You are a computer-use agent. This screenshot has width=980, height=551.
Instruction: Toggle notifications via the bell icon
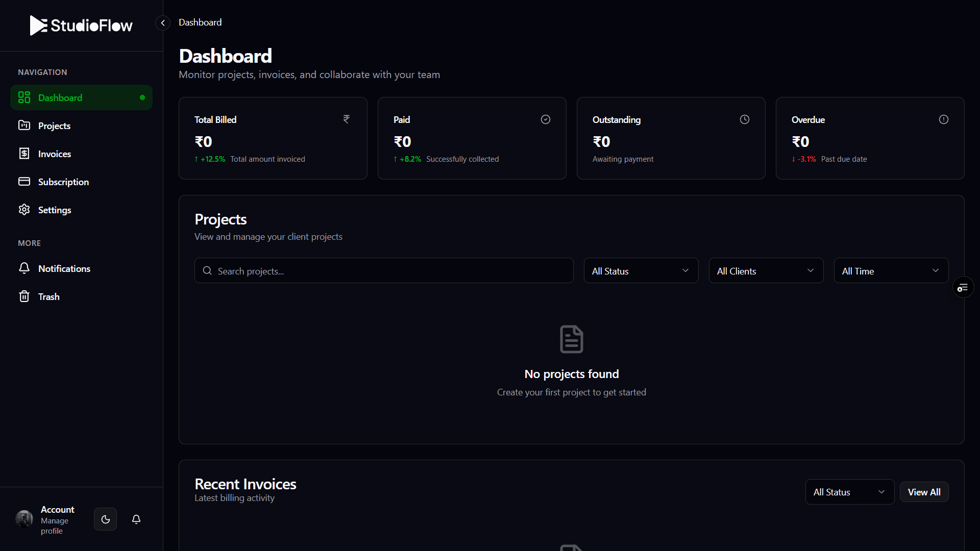(136, 519)
